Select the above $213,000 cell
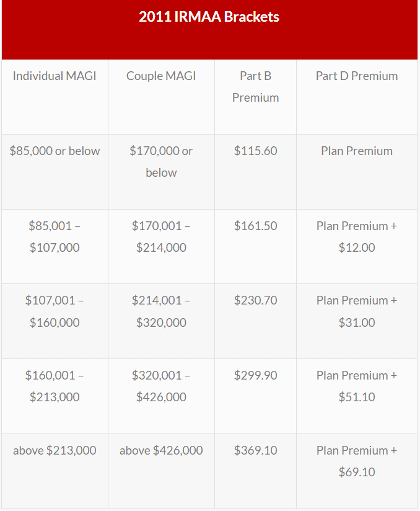This screenshot has height=511, width=420. [55, 451]
